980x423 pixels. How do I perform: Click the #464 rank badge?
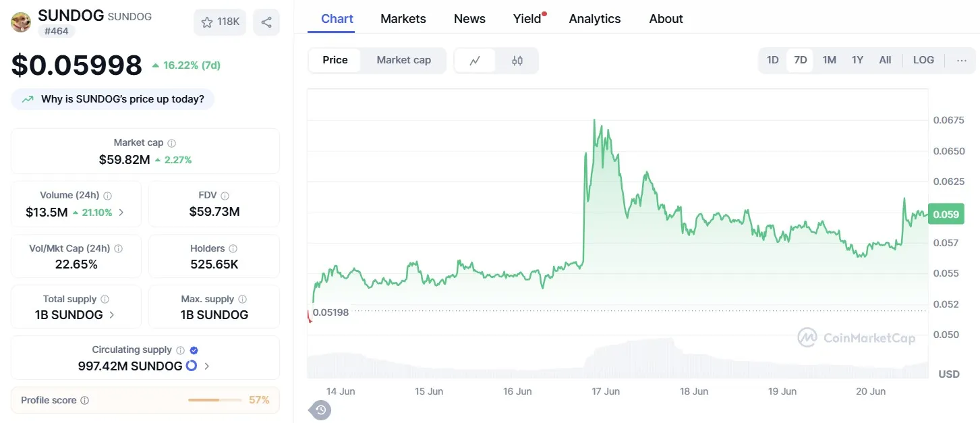(57, 31)
